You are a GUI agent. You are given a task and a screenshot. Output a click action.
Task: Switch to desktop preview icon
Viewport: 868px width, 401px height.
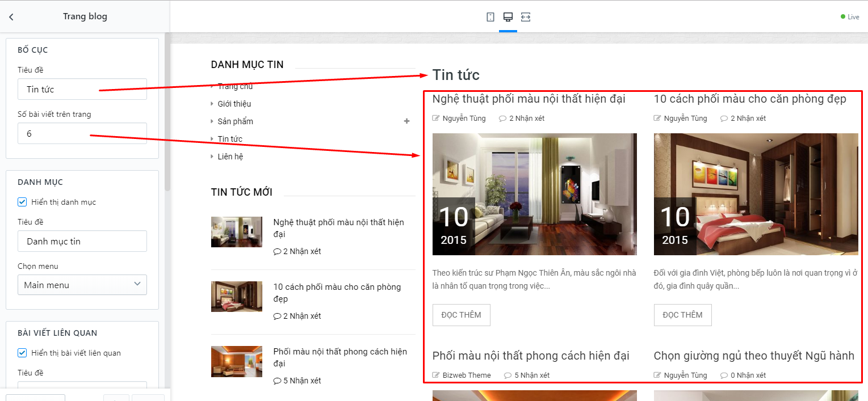508,17
